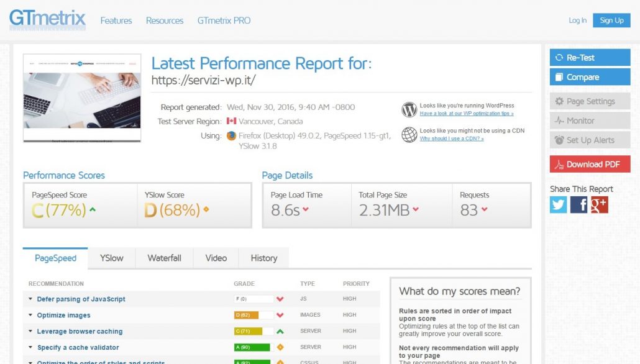Click red trend arrow for Defer parsing row
The height and width of the screenshot is (364, 640).
pyautogui.click(x=280, y=299)
